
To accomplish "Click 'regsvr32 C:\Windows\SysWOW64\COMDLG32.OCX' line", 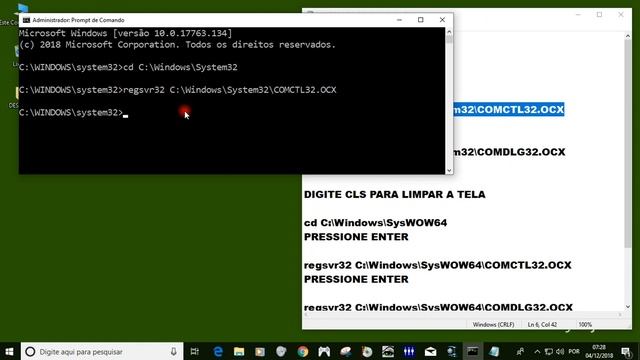I will click(438, 307).
